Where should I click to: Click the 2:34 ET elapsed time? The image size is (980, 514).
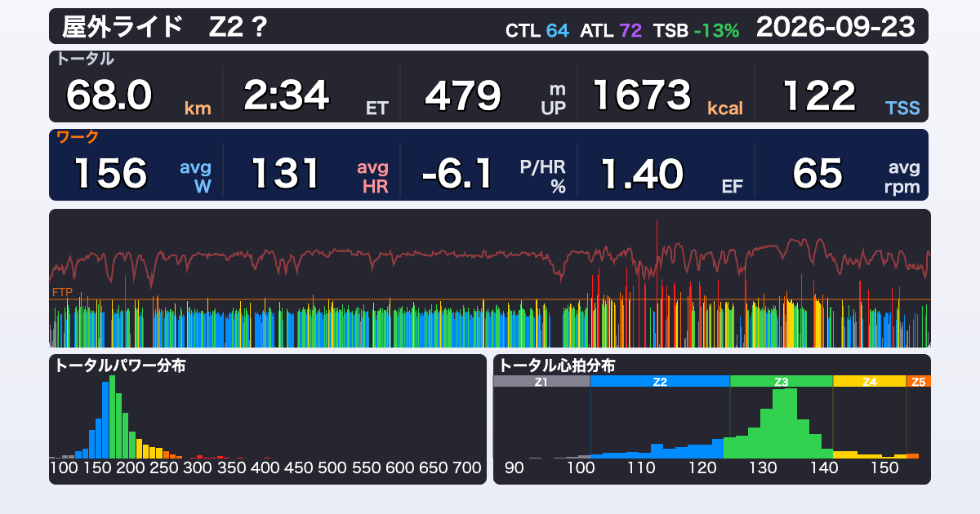315,96
